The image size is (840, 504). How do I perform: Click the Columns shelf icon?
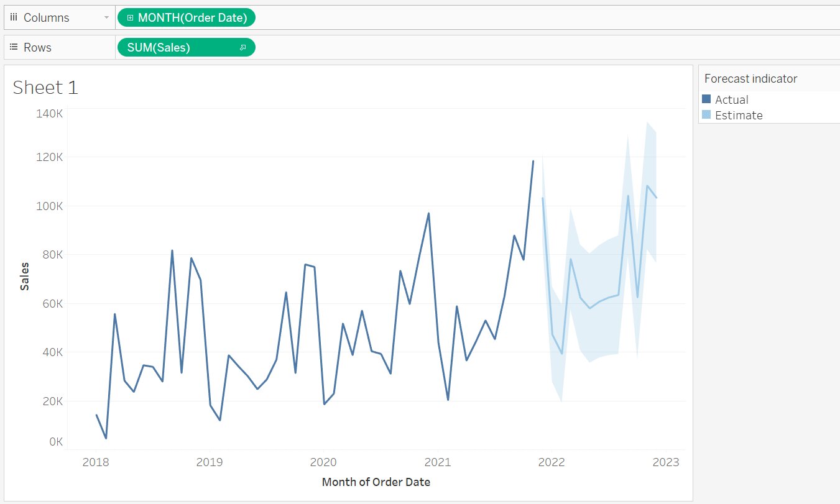tap(14, 18)
